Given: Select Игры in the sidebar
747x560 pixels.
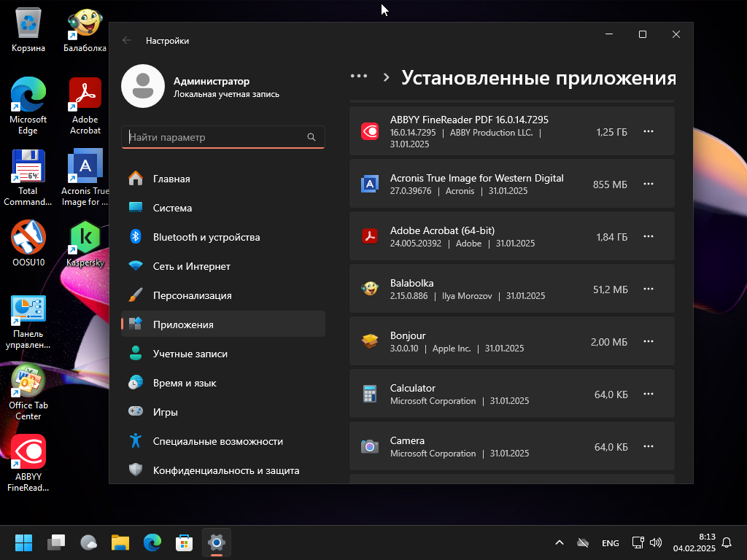Looking at the screenshot, I should click(x=223, y=412).
